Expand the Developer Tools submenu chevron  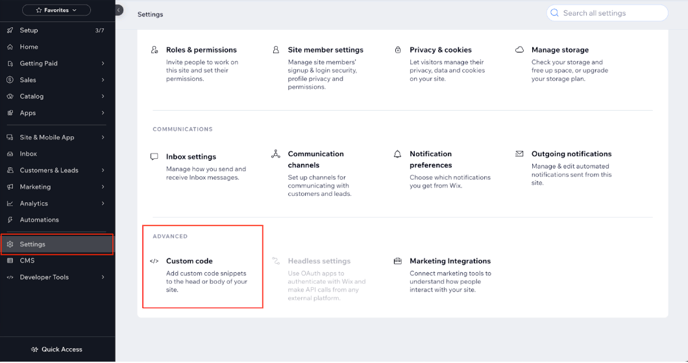pos(103,277)
